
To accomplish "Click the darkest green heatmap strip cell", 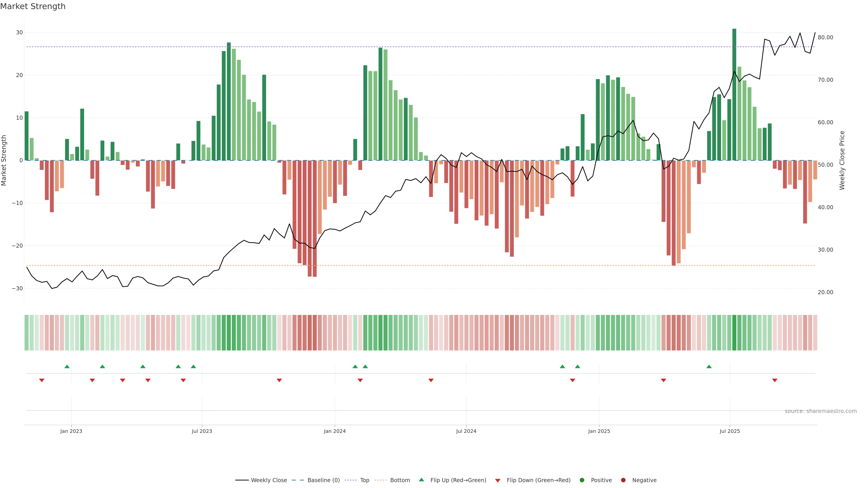I will point(734,333).
